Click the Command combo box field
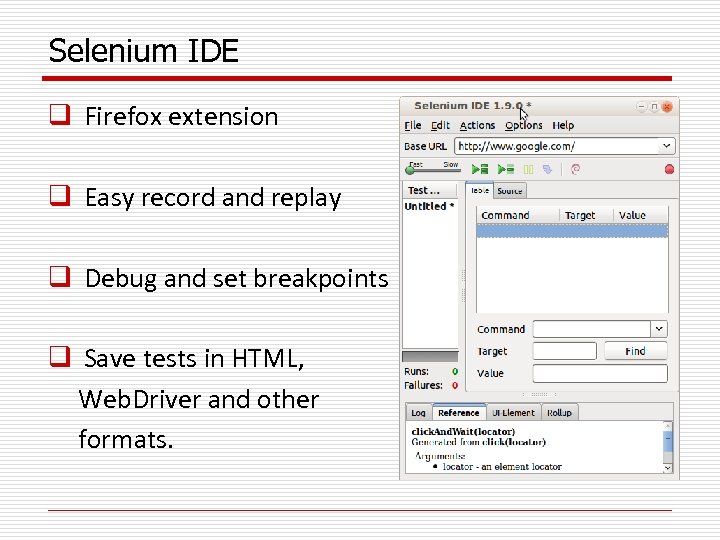The height and width of the screenshot is (540, 720). (x=591, y=329)
